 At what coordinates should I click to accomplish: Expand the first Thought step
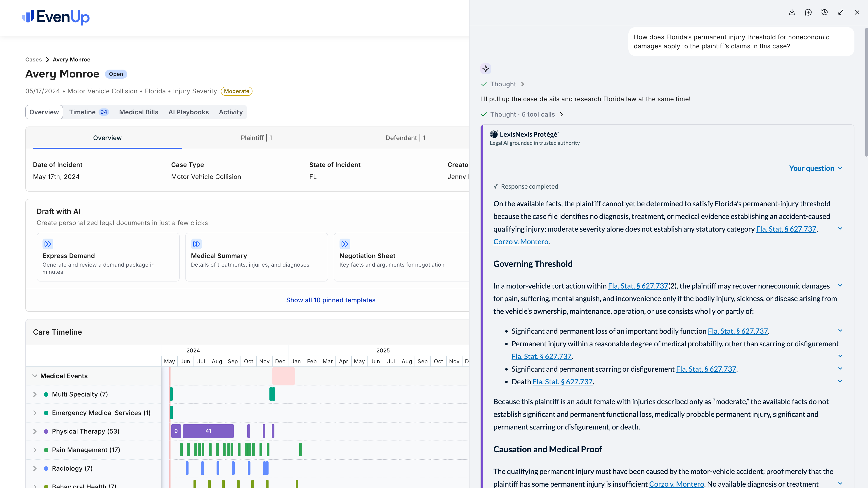[503, 84]
